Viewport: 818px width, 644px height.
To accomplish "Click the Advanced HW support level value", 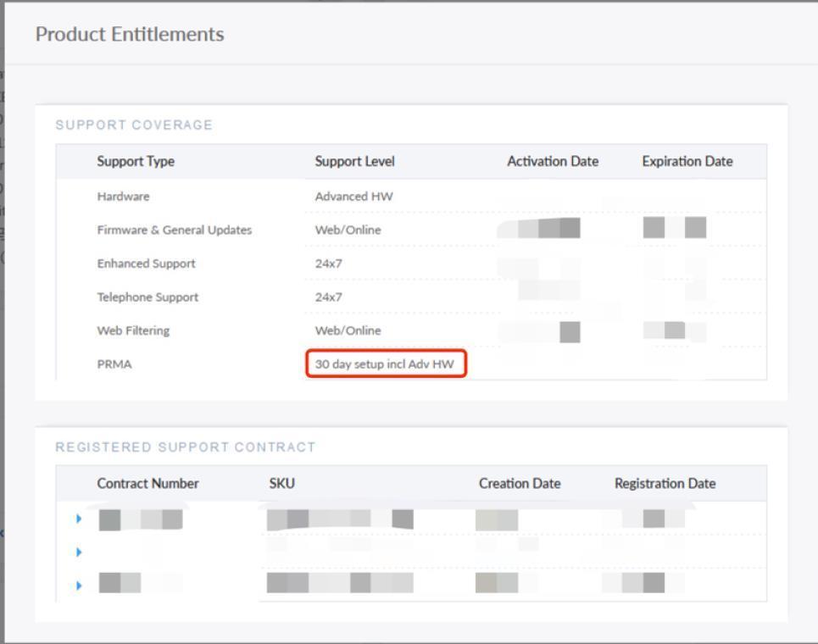I will click(353, 197).
